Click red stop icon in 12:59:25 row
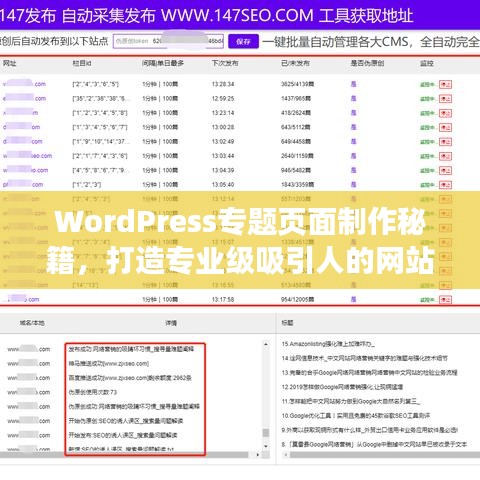 [x=445, y=99]
